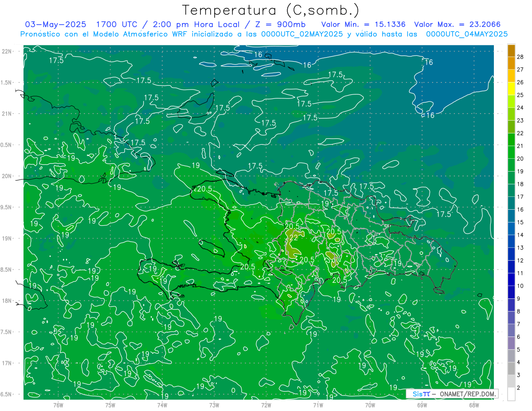Click the '75W' longitude axis label

point(110,405)
